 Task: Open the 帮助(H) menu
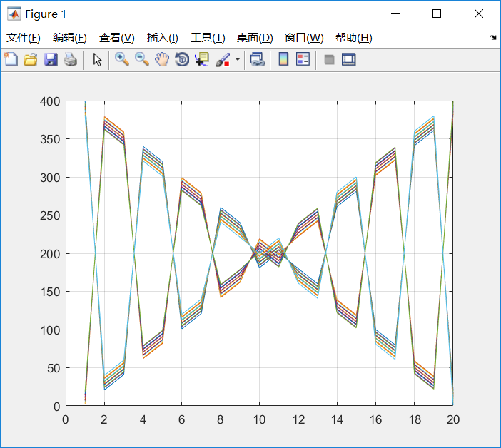point(354,38)
